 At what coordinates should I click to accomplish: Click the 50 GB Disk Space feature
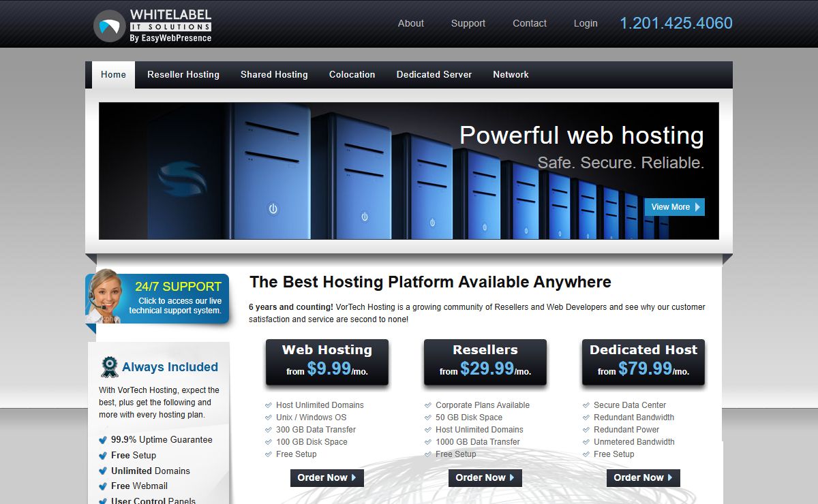click(469, 418)
